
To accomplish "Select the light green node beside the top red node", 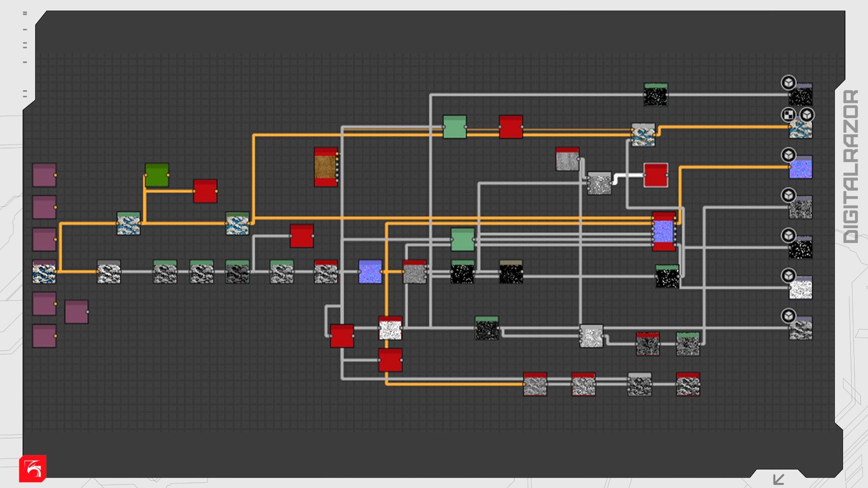I will [x=454, y=127].
